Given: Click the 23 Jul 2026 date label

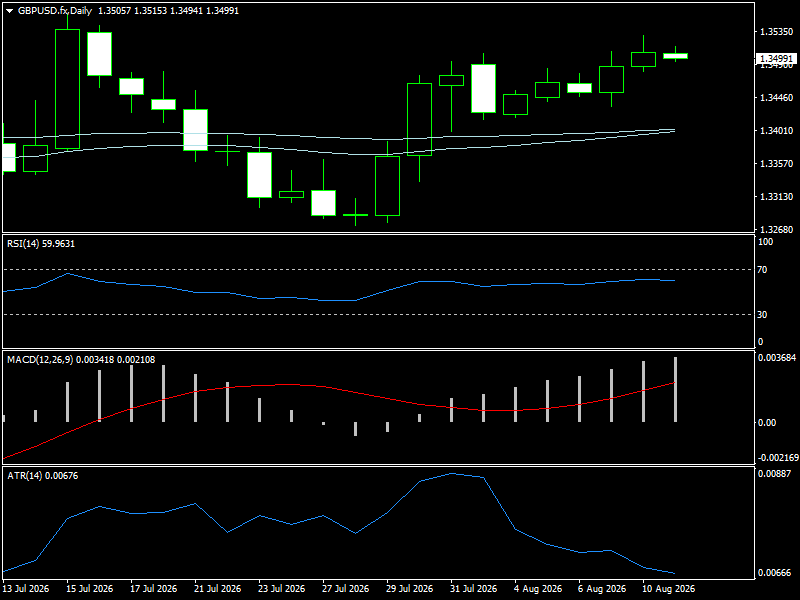Looking at the screenshot, I should (x=282, y=589).
